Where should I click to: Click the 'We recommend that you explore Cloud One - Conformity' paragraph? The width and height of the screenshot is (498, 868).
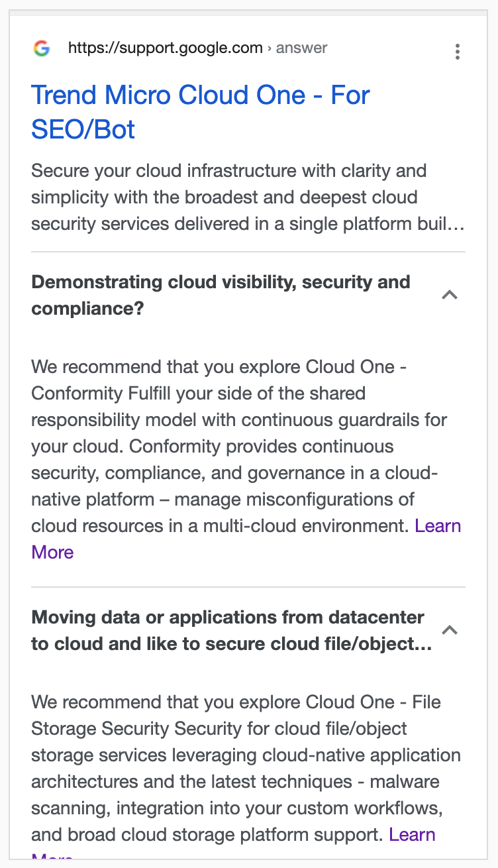246,459
